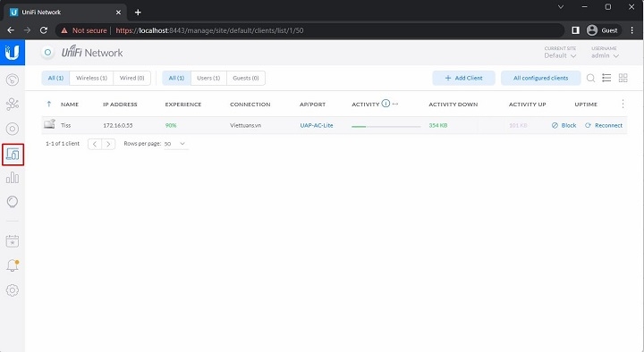Viewport: 644px width, 352px height.
Task: Block the Tiss client
Action: 563,125
